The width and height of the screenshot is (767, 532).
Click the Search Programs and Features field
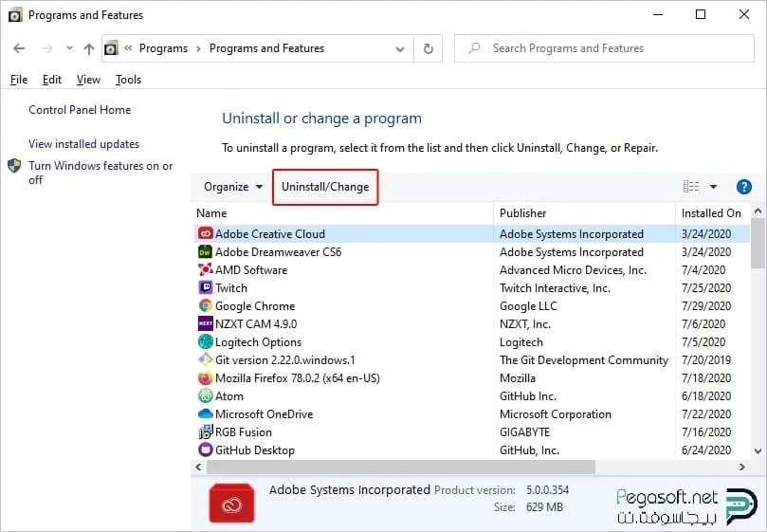(x=604, y=48)
